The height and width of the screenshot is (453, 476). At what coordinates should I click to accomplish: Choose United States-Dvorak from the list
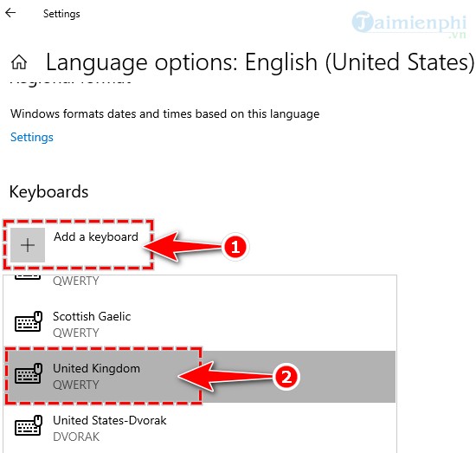tap(200, 428)
